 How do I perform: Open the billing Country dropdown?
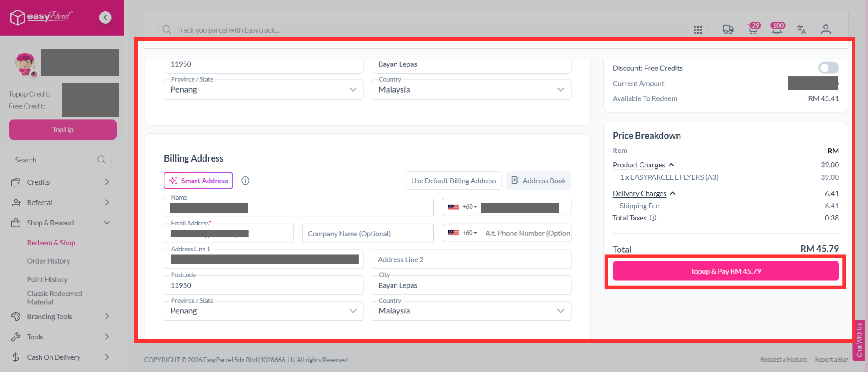[471, 311]
